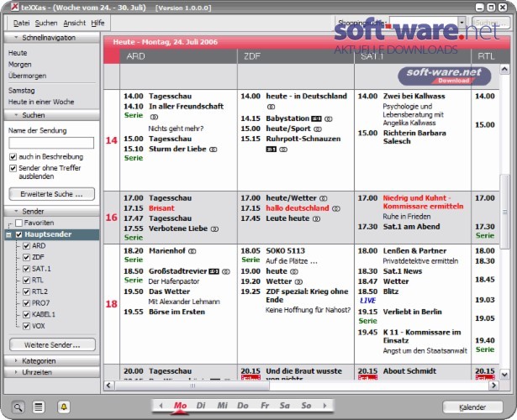This screenshot has height=420, width=517.
Task: Jump to 'Heute in einer Woche'
Action: [x=41, y=102]
